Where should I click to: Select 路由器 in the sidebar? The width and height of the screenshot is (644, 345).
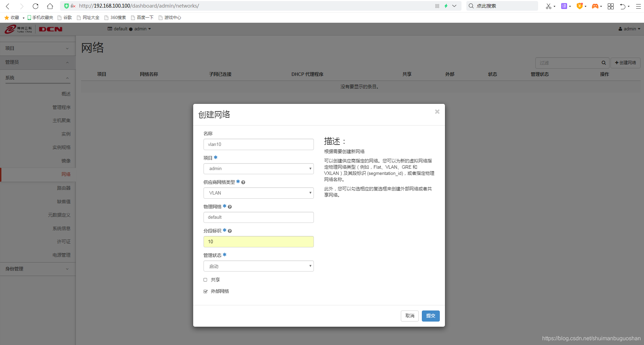(64, 188)
